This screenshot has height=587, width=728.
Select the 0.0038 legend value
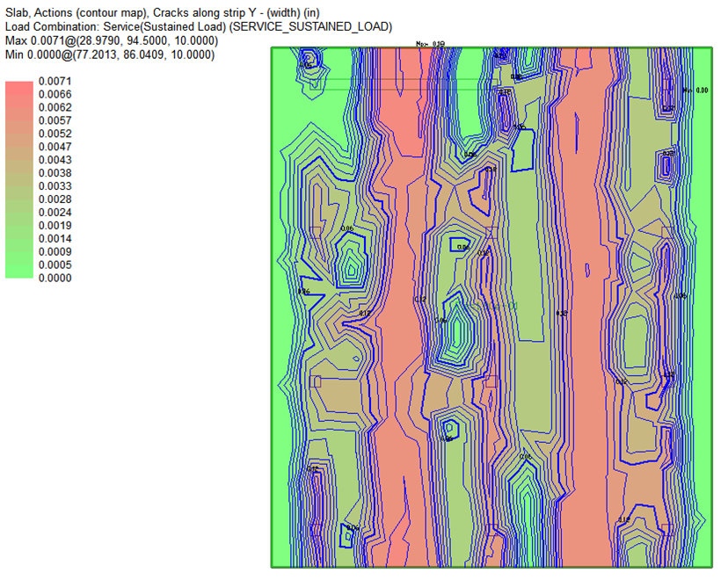pyautogui.click(x=54, y=173)
